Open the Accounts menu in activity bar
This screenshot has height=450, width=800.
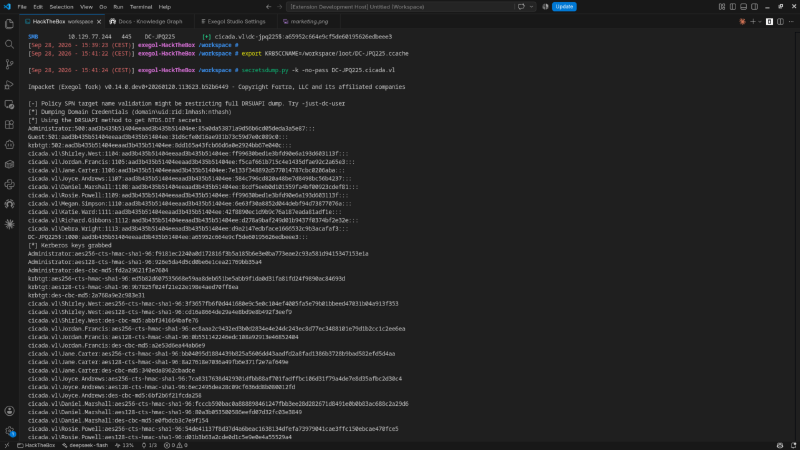tap(9, 411)
